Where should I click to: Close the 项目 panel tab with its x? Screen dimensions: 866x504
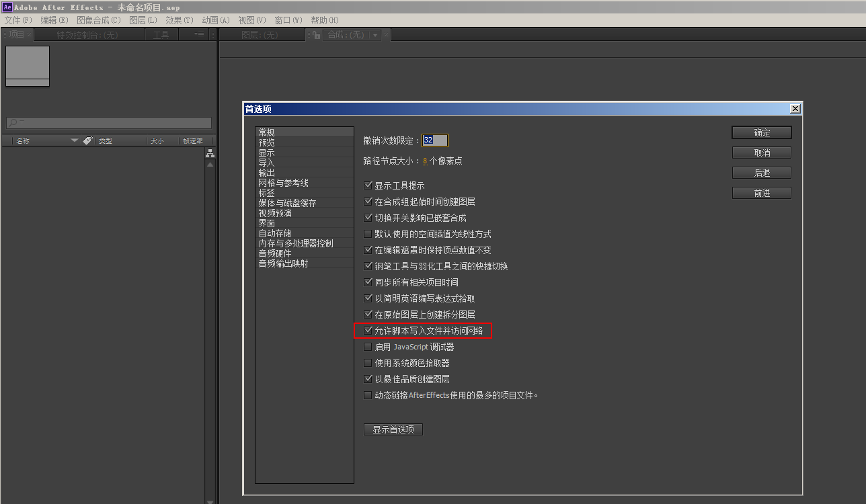point(29,34)
